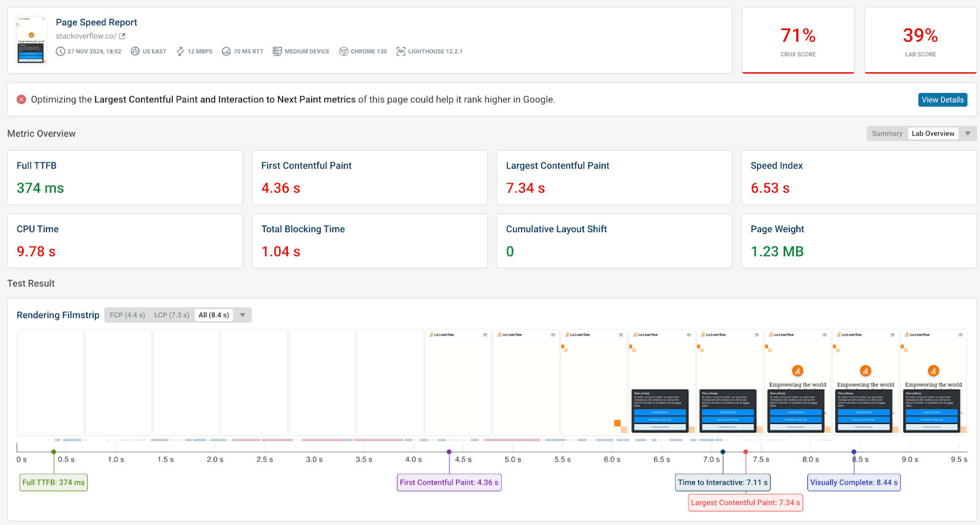The image size is (980, 525).
Task: Open the last filmstrip frame with Empowering the world
Action: [x=934, y=382]
